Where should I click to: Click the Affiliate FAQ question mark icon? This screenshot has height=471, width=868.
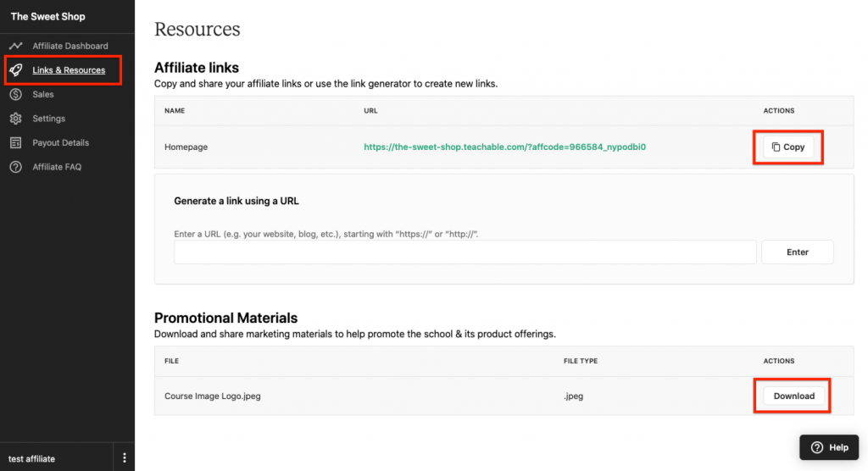(x=15, y=167)
